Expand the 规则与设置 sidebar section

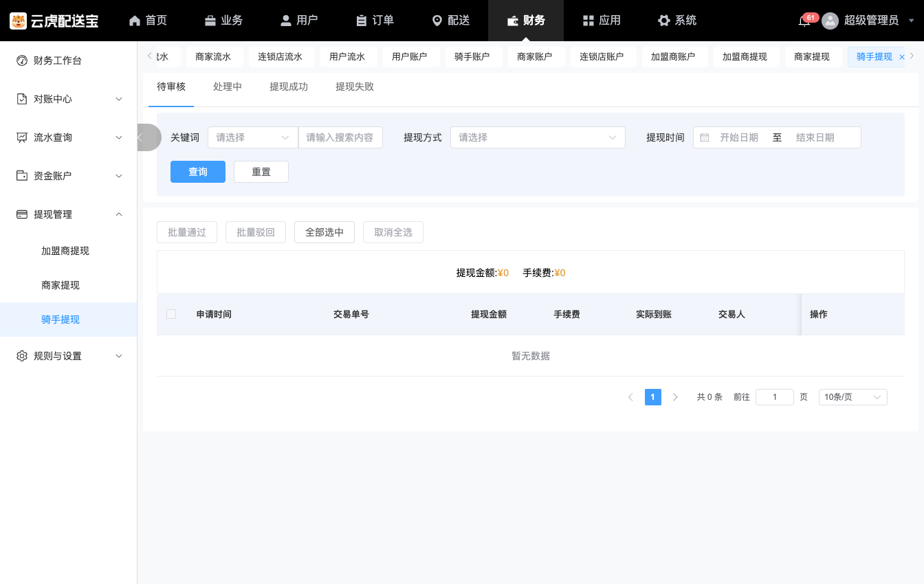[x=69, y=356]
